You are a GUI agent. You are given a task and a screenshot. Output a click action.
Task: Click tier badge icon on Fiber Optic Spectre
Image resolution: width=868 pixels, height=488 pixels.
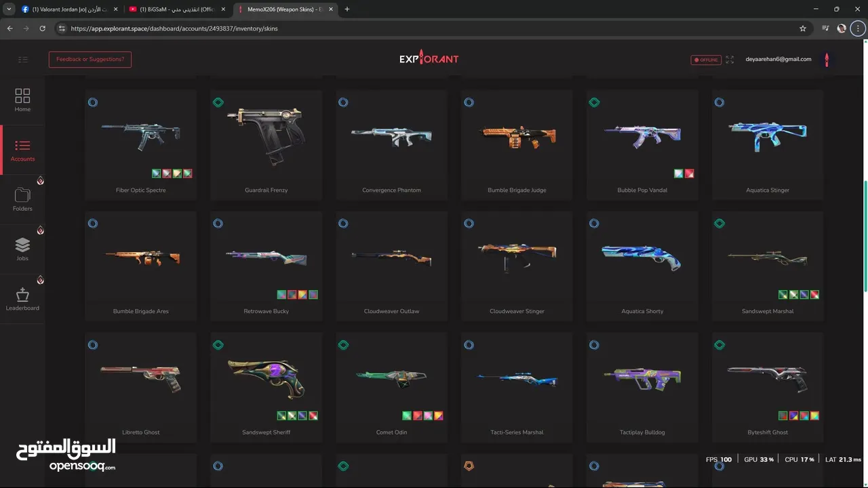[x=93, y=102]
